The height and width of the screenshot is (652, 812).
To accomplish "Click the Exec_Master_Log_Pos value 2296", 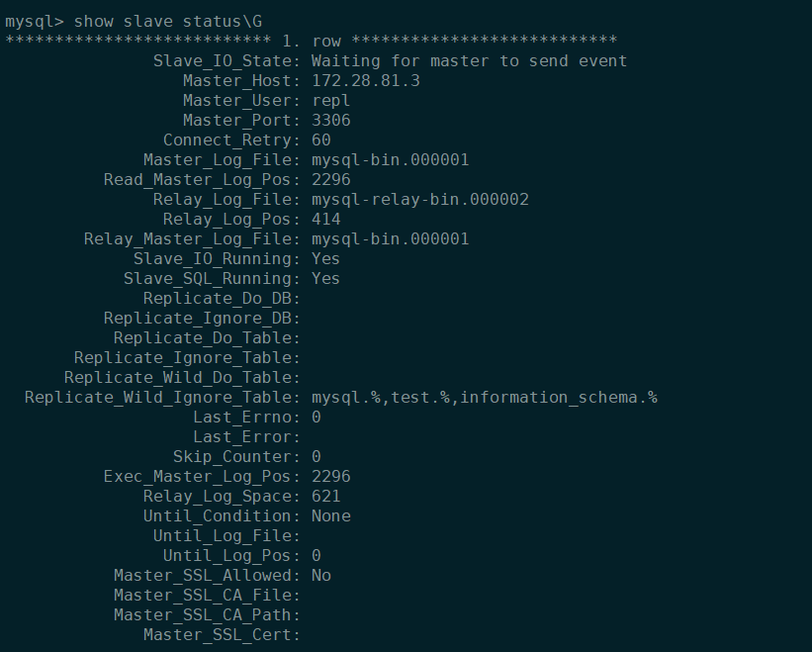I will coord(330,476).
